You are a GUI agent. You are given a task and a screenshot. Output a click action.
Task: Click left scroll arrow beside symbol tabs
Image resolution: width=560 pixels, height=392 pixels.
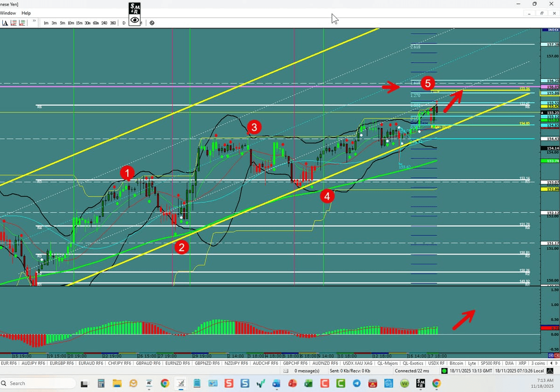pos(551,363)
